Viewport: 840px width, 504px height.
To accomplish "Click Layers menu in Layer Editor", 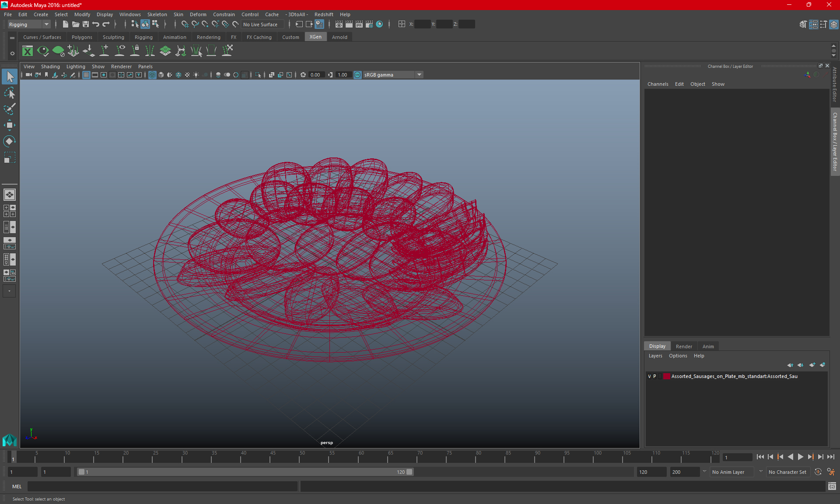I will pyautogui.click(x=655, y=356).
